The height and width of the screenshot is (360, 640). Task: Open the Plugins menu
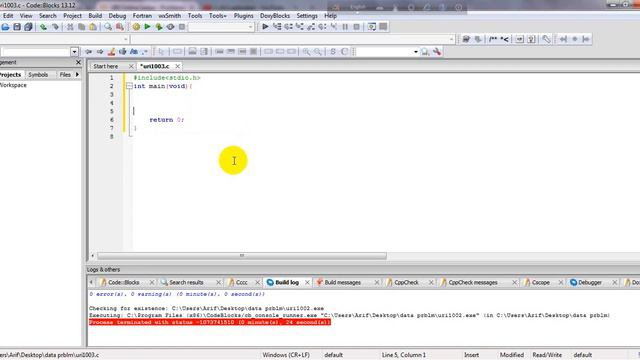[243, 16]
